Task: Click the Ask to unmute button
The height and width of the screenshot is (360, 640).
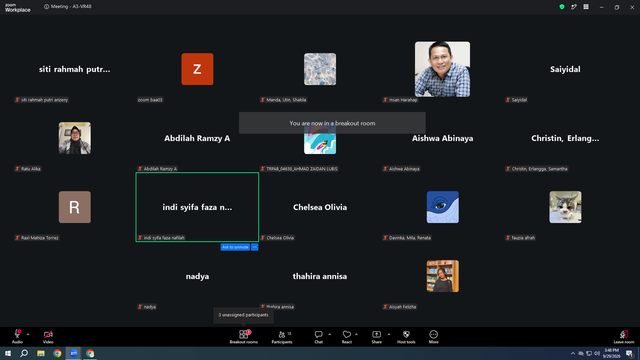Action: [x=235, y=247]
